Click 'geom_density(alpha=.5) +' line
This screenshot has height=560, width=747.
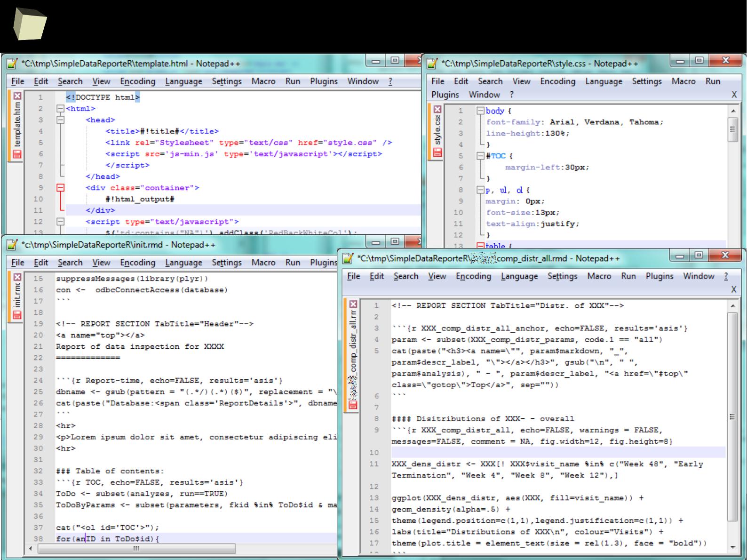coord(451,509)
